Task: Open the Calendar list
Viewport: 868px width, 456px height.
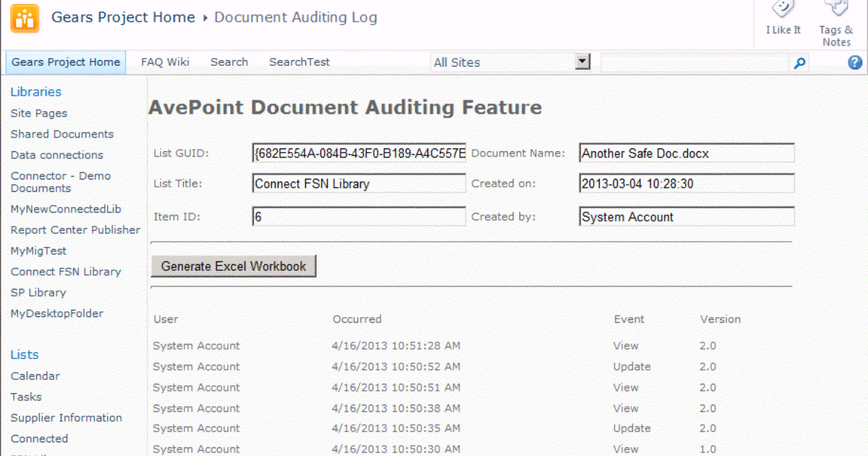Action: point(33,376)
